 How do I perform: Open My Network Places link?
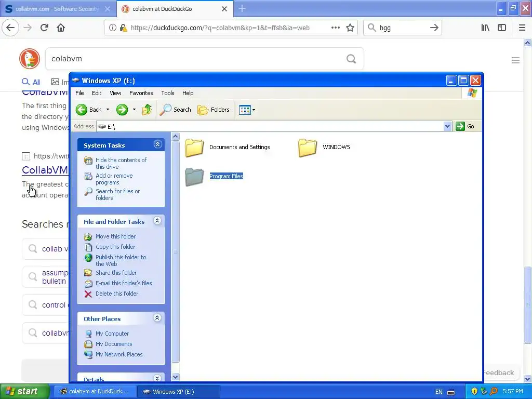pyautogui.click(x=119, y=354)
